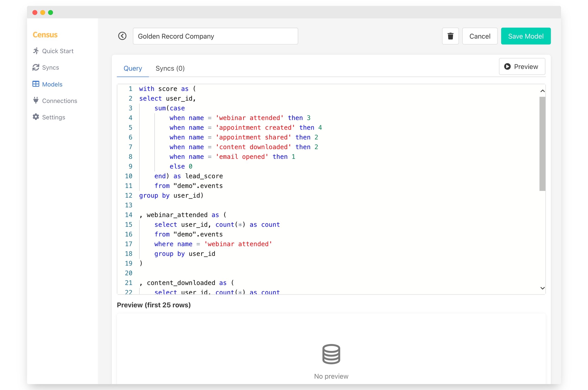Screen dimensions: 588x390
Task: Click 'appointment created' string on line 5
Action: click(255, 127)
